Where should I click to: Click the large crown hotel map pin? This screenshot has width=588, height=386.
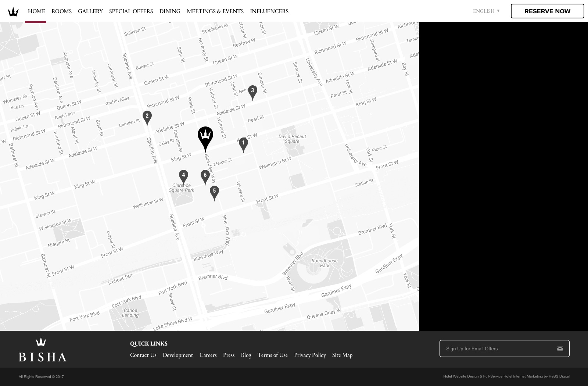point(205,136)
